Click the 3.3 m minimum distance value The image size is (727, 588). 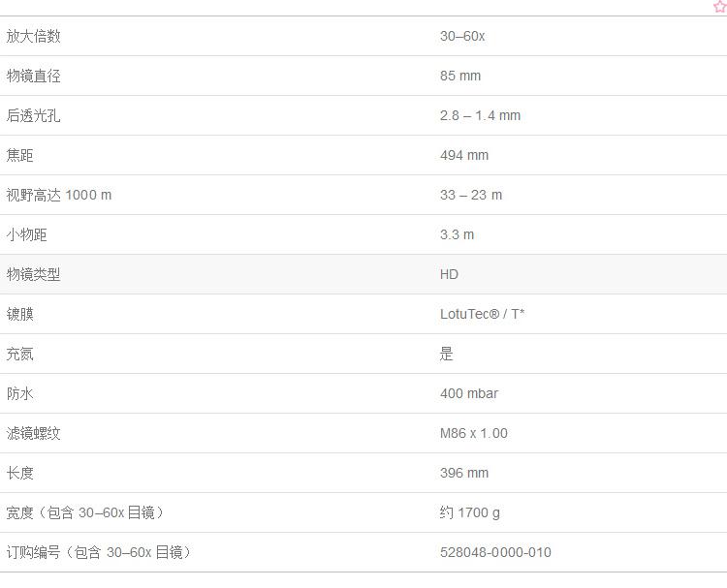pyautogui.click(x=457, y=235)
